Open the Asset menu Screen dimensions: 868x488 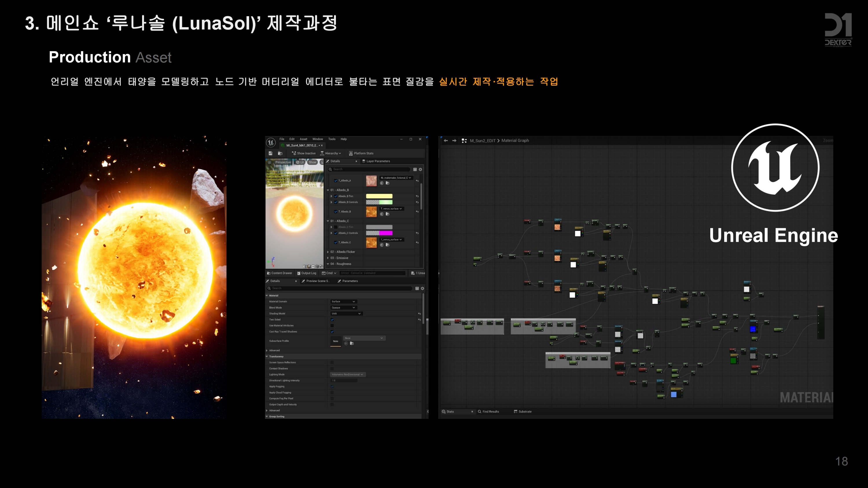[x=303, y=139]
